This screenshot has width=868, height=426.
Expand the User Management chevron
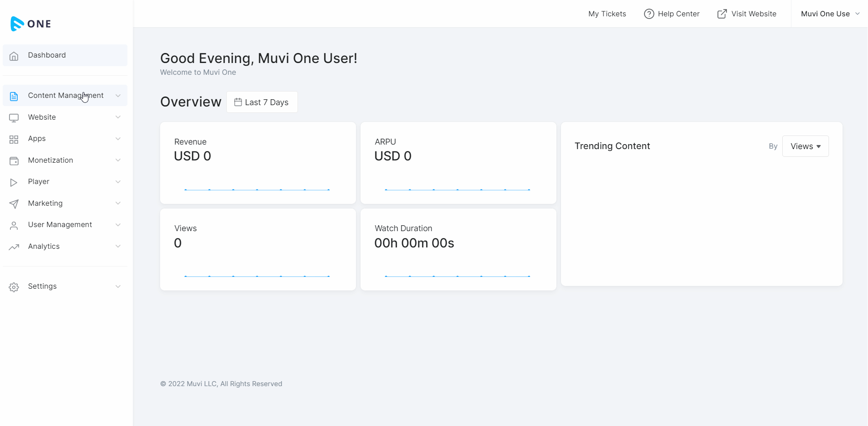(x=118, y=225)
